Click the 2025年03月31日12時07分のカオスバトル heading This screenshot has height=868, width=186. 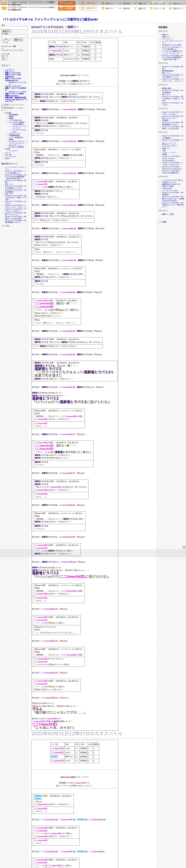tap(77, 734)
